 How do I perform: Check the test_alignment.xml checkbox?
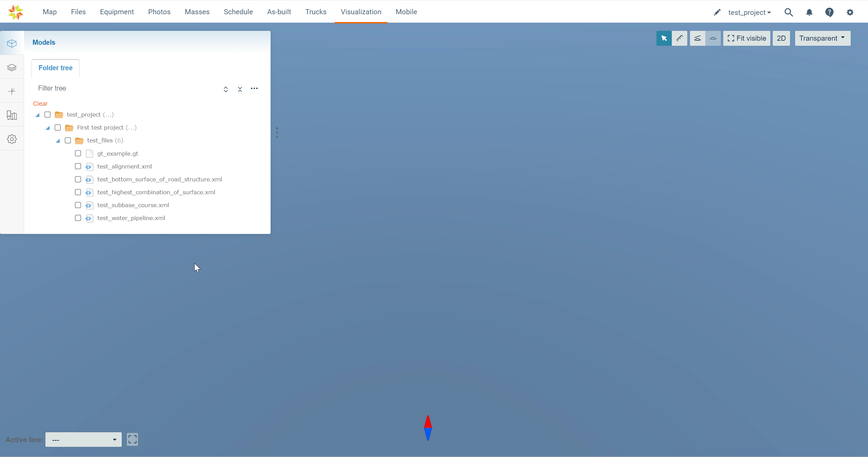pos(78,166)
